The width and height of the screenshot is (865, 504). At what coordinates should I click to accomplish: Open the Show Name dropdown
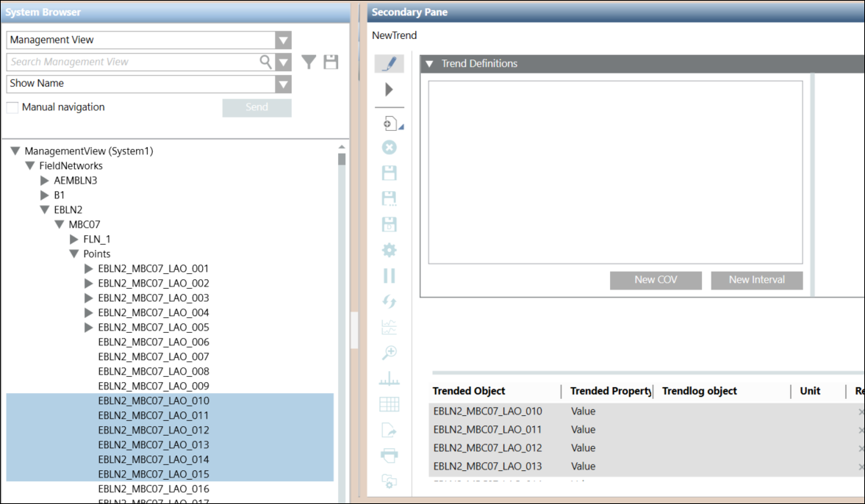pyautogui.click(x=283, y=84)
